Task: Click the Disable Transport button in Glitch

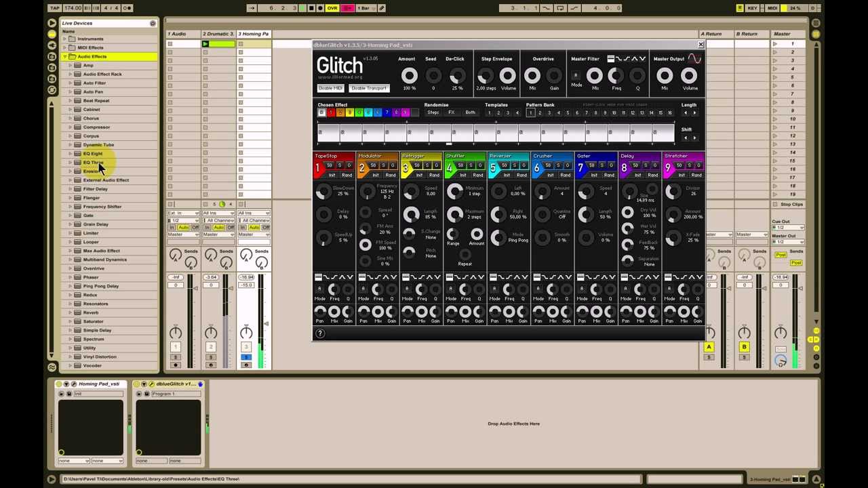Action: [x=368, y=88]
